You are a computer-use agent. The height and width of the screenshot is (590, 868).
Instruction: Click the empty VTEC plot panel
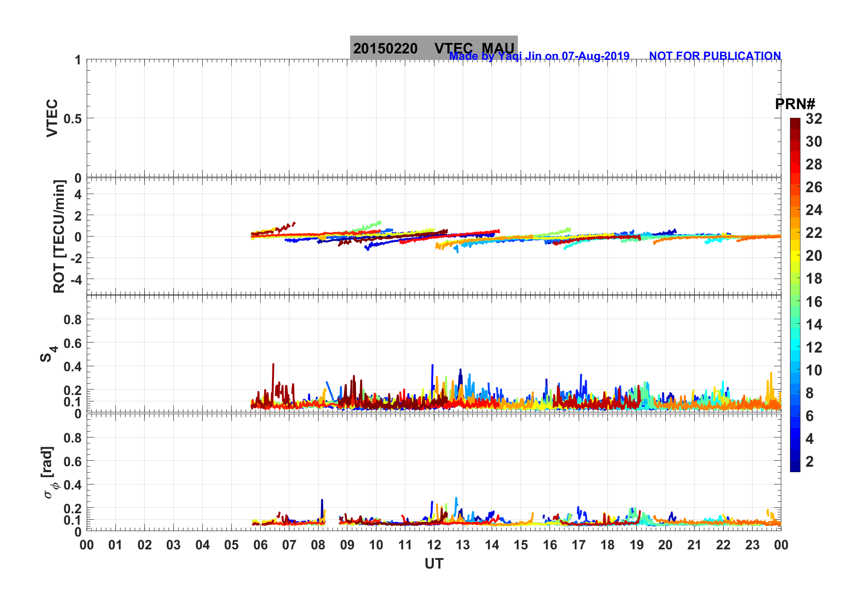[x=434, y=118]
